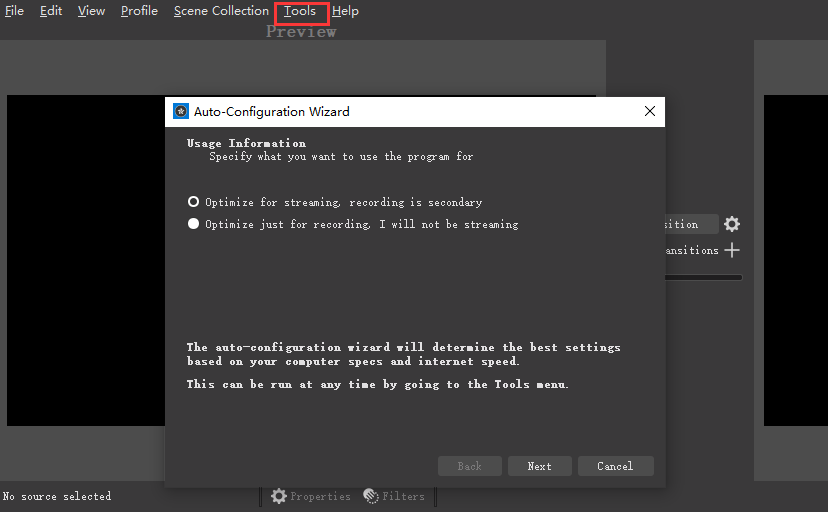The width and height of the screenshot is (828, 512).
Task: Add a quick transition with plus icon
Action: click(731, 250)
